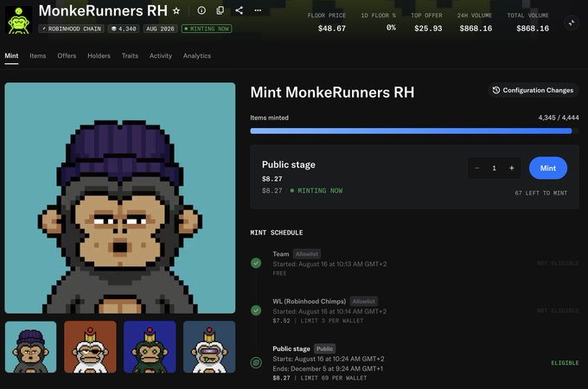Image resolution: width=588 pixels, height=389 pixels.
Task: Click the Team stage green checkmark icon
Action: pos(256,263)
